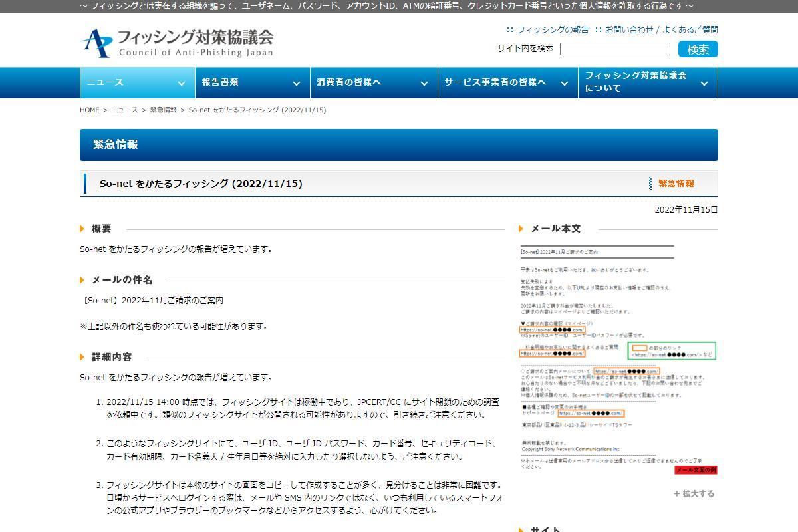Viewport: 798px width, 532px height.
Task: Select the メールの件名 section heading
Action: click(x=122, y=280)
